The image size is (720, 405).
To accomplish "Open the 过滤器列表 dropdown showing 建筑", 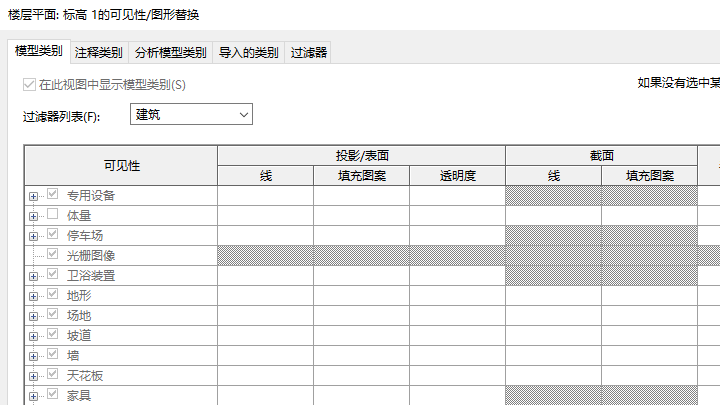I will click(x=191, y=115).
